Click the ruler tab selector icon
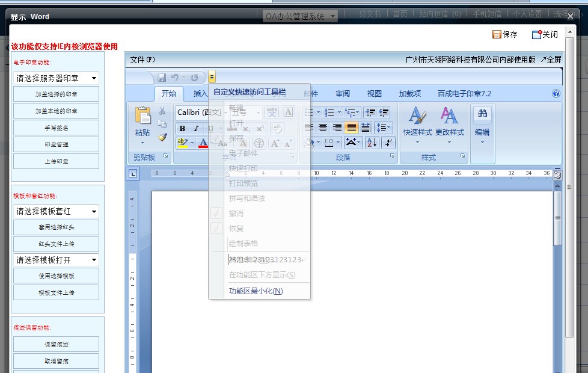The image size is (588, 373). pyautogui.click(x=133, y=174)
